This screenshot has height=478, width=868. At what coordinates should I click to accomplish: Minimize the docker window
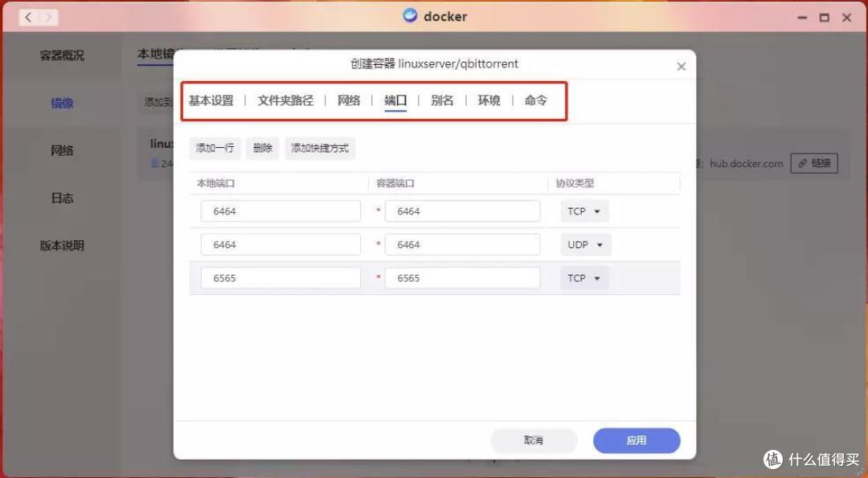click(802, 18)
